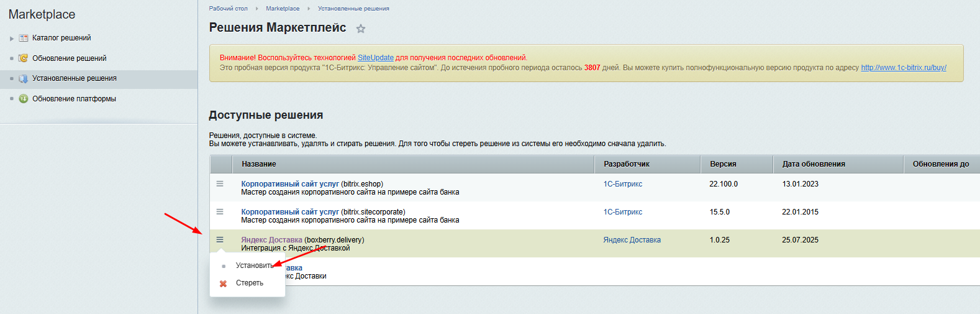
Task: Go to Рабочий стол breadcrumb
Action: pyautogui.click(x=228, y=9)
